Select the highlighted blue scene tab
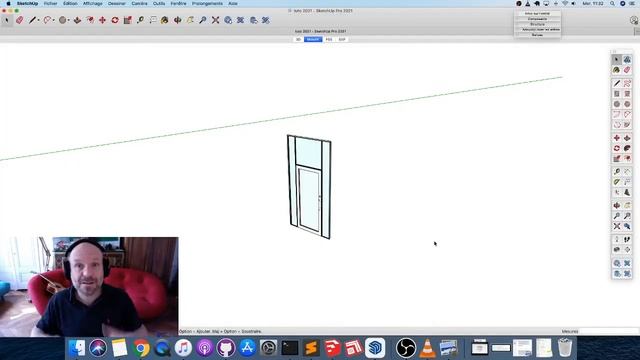The height and width of the screenshot is (360, 640). coord(313,40)
